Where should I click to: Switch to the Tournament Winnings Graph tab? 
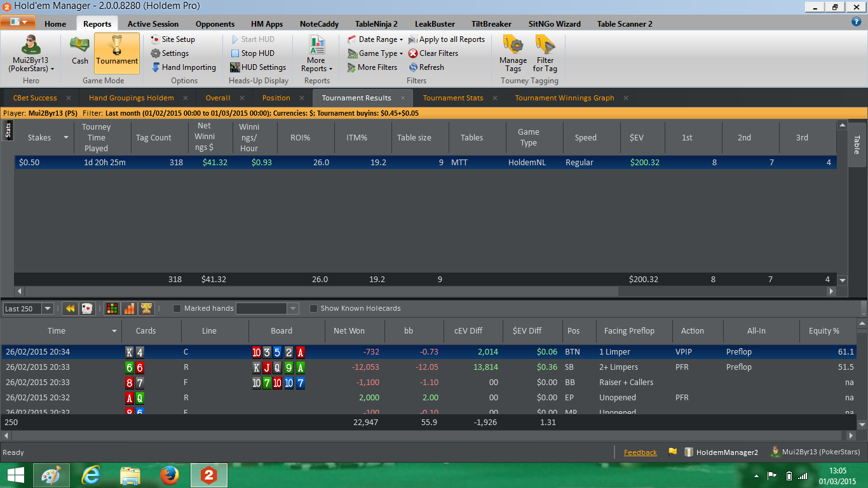coord(564,98)
